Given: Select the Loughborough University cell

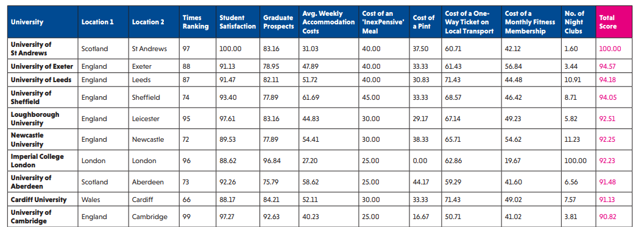Looking at the screenshot, I should [43, 119].
